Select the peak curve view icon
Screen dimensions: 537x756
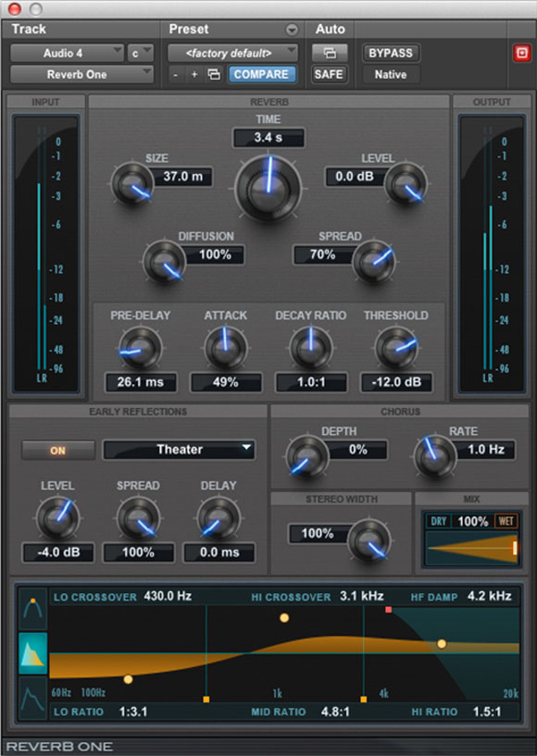click(32, 609)
